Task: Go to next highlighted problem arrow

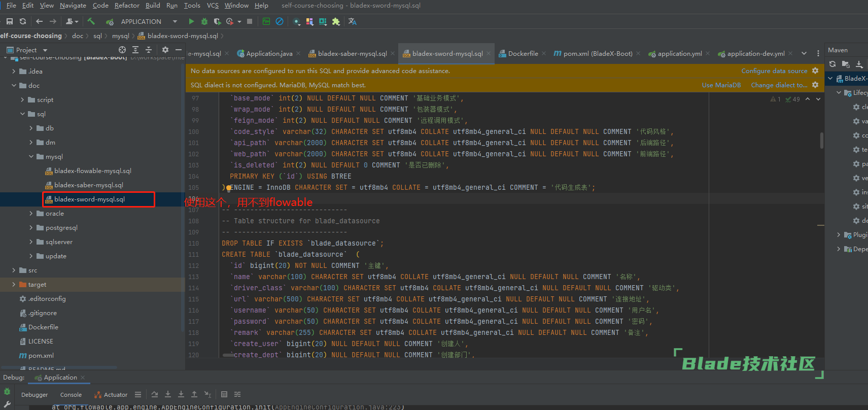Action: point(818,99)
